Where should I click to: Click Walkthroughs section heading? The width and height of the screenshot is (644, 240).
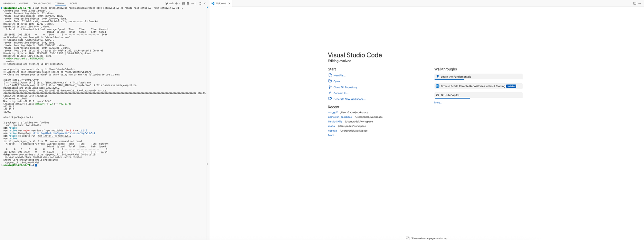[445, 69]
